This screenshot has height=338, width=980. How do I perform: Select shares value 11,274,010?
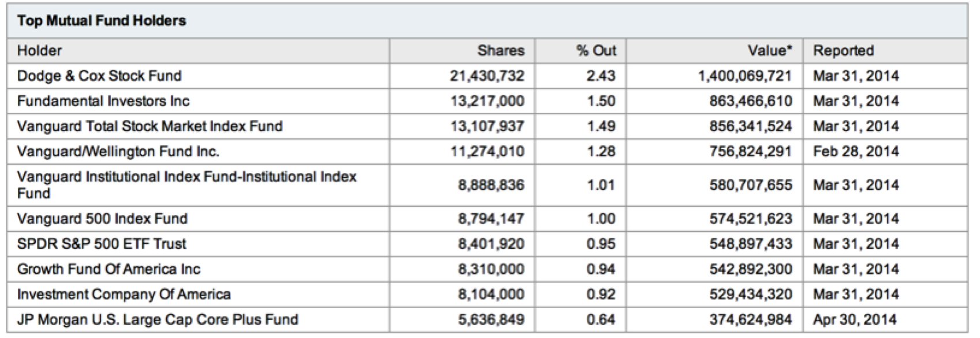point(487,152)
